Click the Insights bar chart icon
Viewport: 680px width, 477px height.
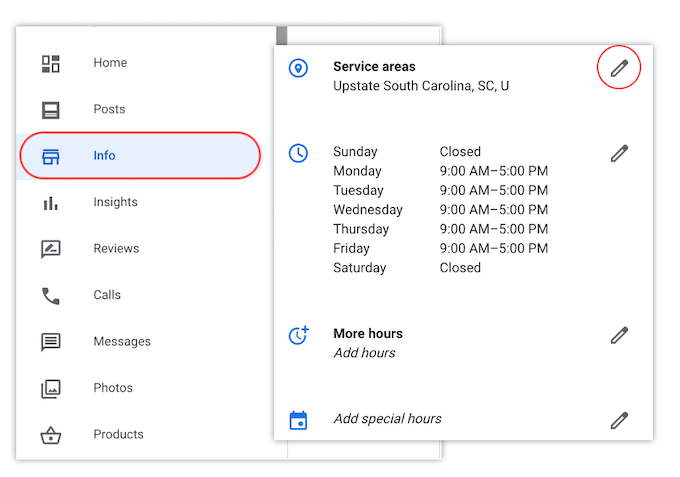(x=50, y=203)
